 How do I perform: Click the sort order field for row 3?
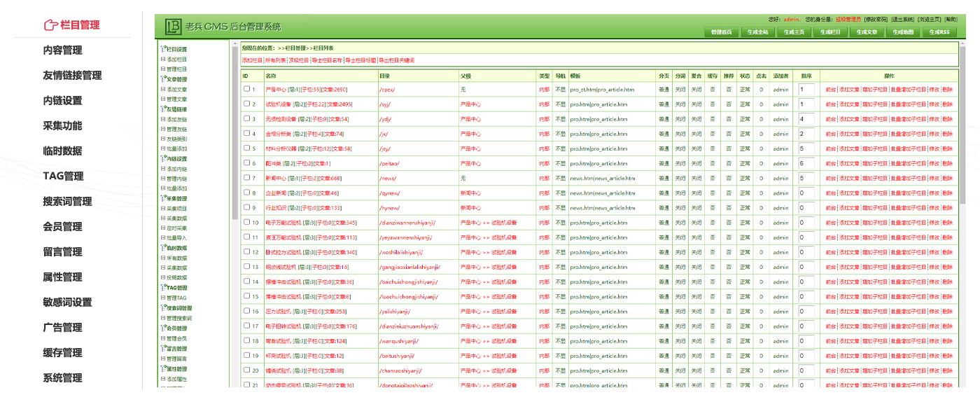806,119
